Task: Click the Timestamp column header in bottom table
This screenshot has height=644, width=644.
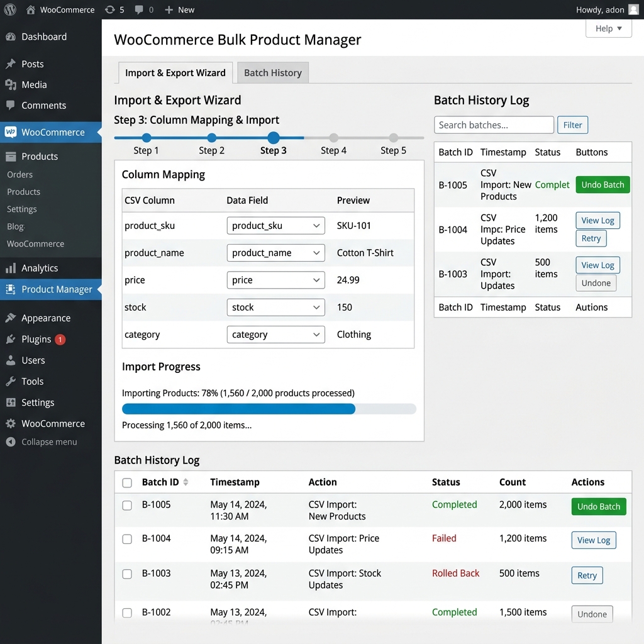Action: (x=235, y=482)
